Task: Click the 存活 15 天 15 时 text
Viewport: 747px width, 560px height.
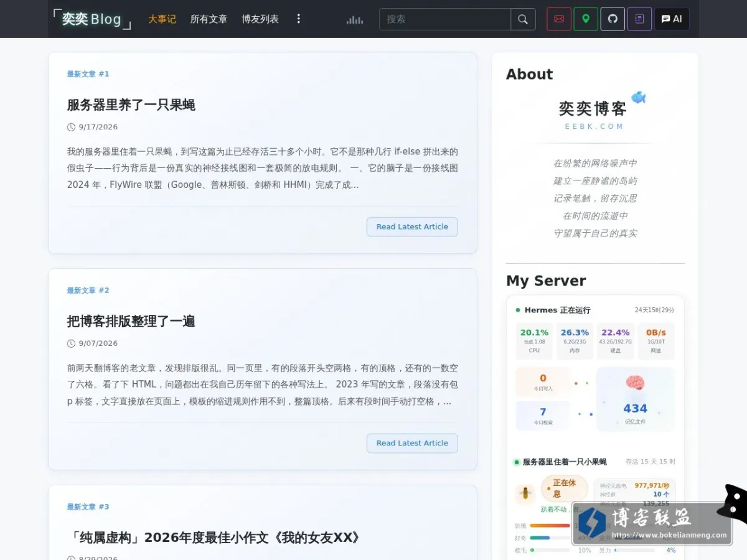Action: click(x=651, y=462)
